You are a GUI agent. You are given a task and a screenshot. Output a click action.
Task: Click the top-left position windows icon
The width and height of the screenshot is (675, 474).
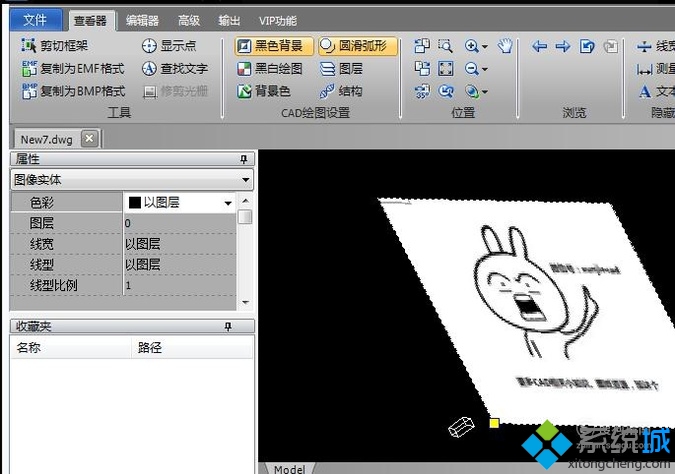click(422, 46)
